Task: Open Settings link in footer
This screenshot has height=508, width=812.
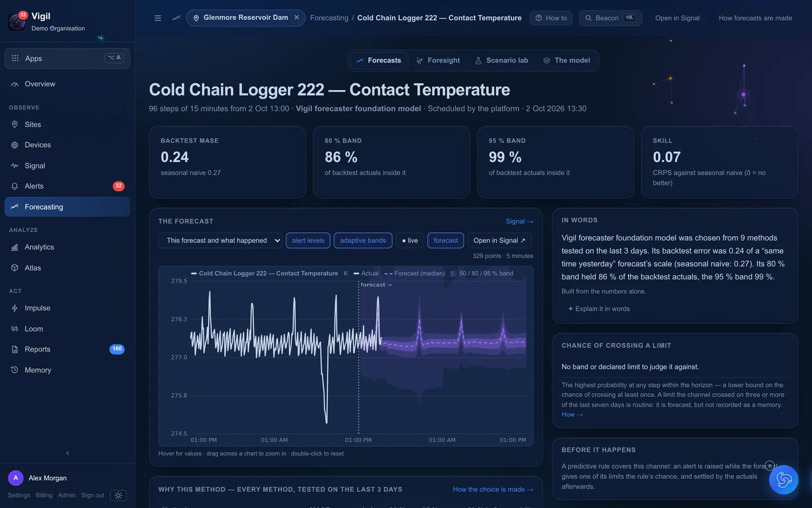Action: click(19, 495)
